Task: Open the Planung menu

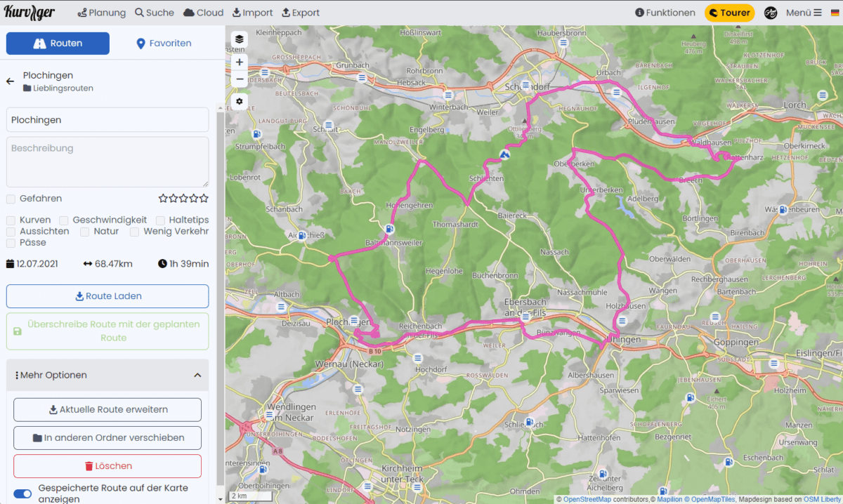Action: [x=102, y=13]
